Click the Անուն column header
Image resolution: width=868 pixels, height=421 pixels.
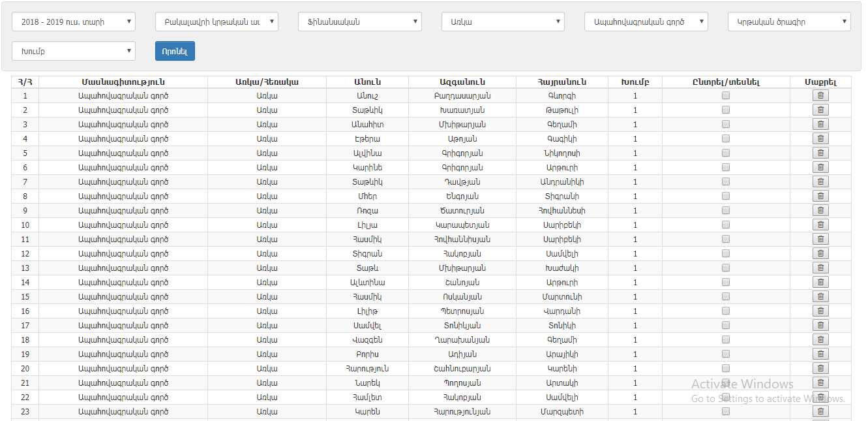367,82
